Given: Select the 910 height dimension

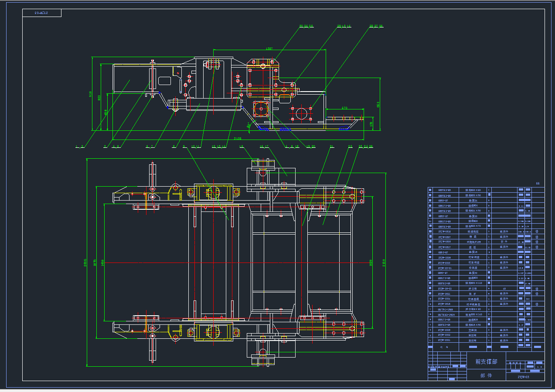Looking at the screenshot, I should coord(90,93).
